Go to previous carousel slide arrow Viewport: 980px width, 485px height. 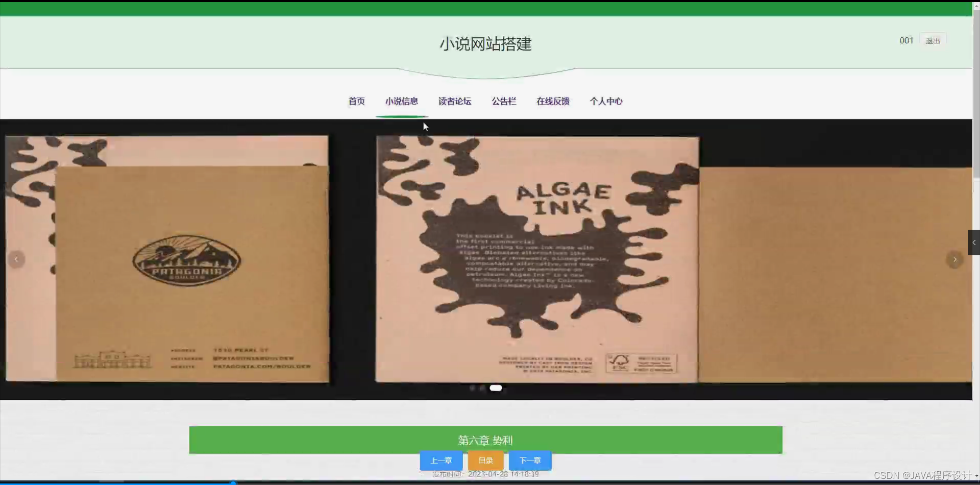(x=16, y=259)
